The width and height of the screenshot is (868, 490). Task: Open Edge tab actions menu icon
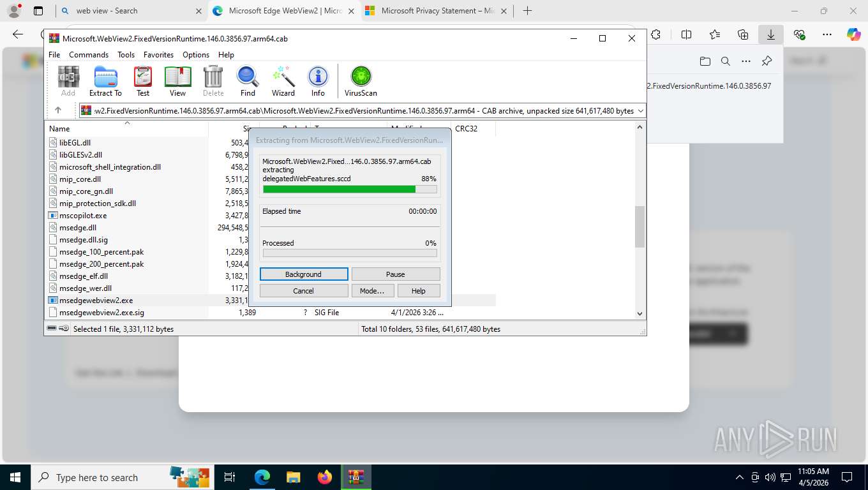[x=38, y=11]
